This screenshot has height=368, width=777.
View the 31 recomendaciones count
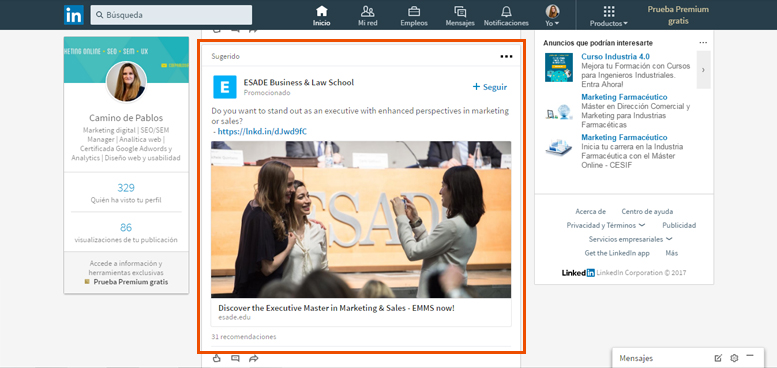244,337
